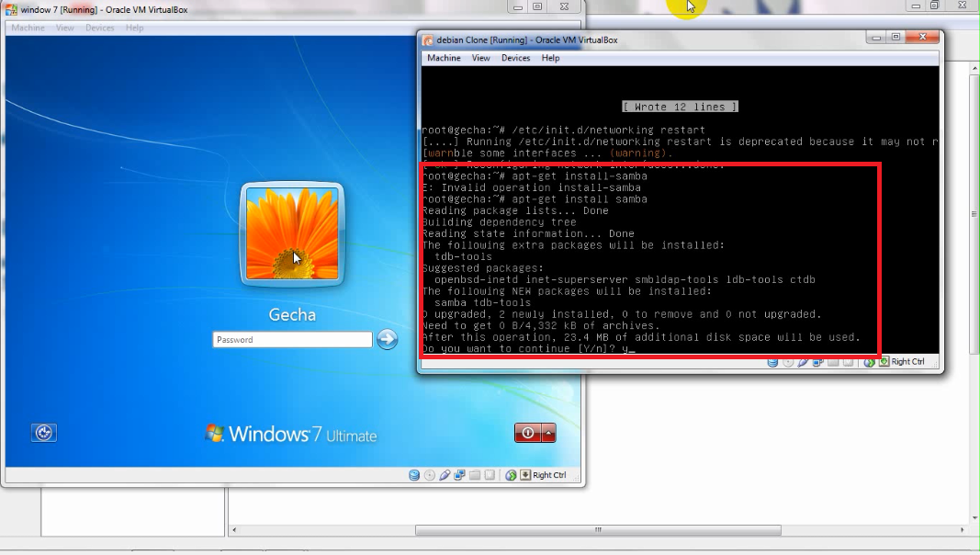
Task: Click 'apt-get install samba' terminal line
Action: point(580,199)
